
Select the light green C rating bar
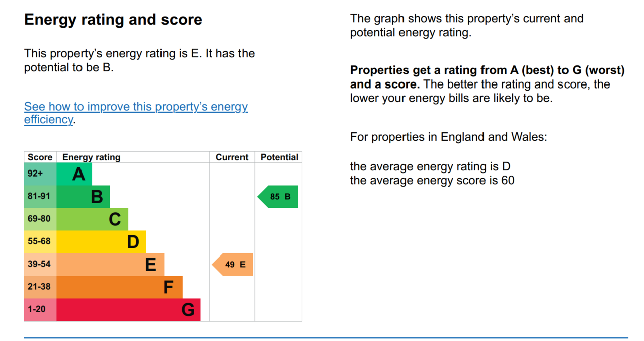pyautogui.click(x=92, y=219)
